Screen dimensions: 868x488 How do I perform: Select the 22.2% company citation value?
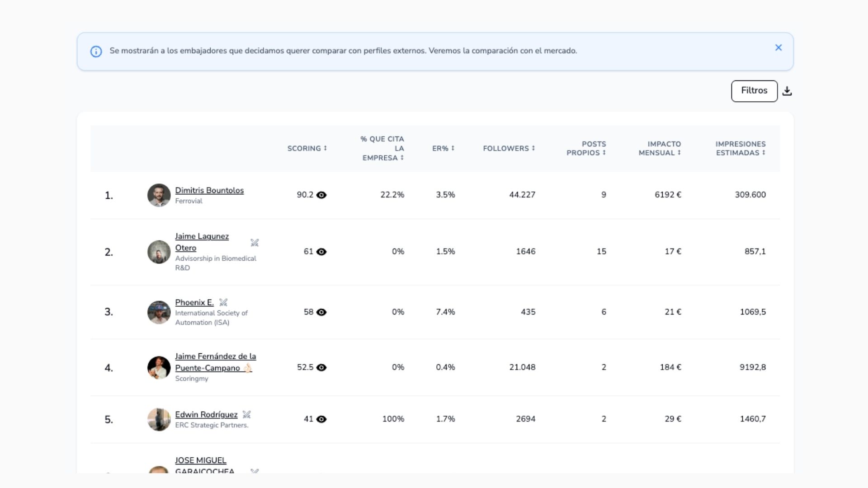(x=392, y=195)
